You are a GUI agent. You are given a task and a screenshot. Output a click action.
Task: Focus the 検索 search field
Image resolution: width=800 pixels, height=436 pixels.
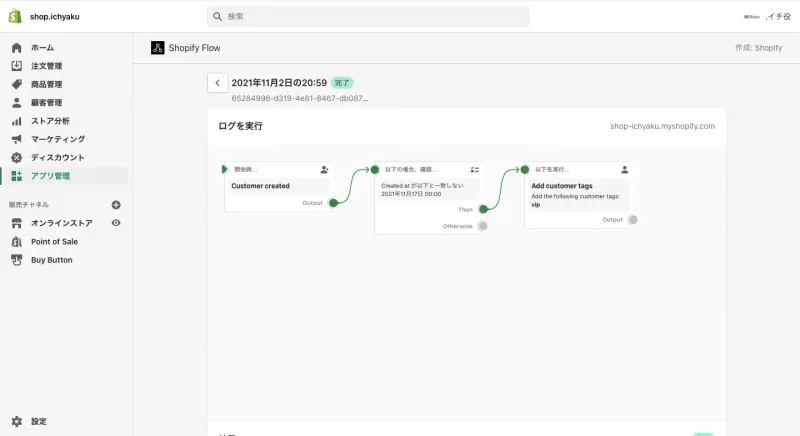point(368,17)
